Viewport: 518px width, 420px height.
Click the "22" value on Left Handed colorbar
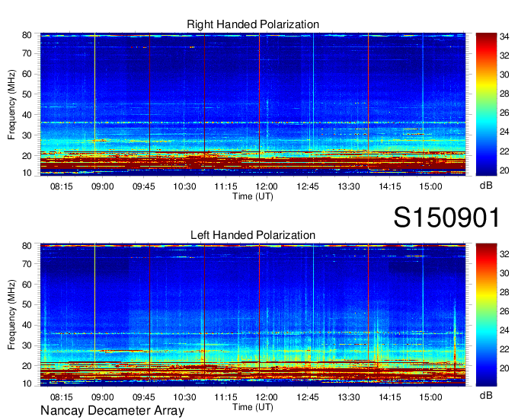pyautogui.click(x=504, y=349)
